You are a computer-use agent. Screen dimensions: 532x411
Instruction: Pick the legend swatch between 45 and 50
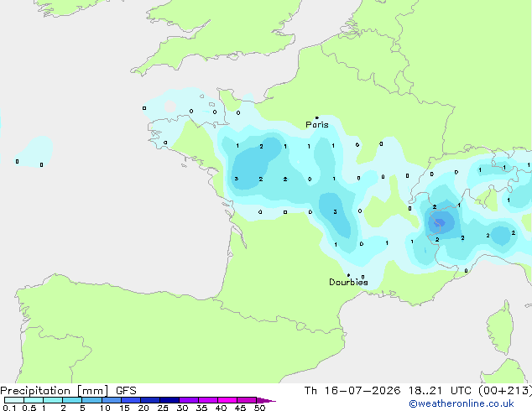click(247, 400)
